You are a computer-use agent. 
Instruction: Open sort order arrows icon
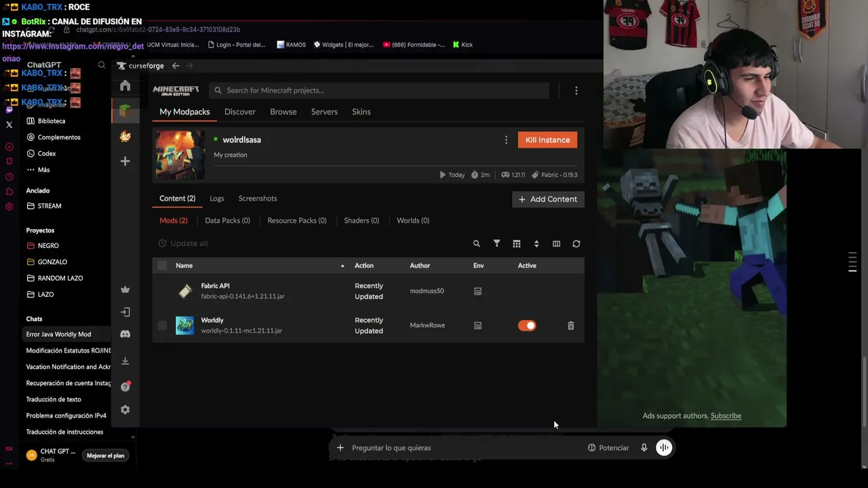click(536, 244)
